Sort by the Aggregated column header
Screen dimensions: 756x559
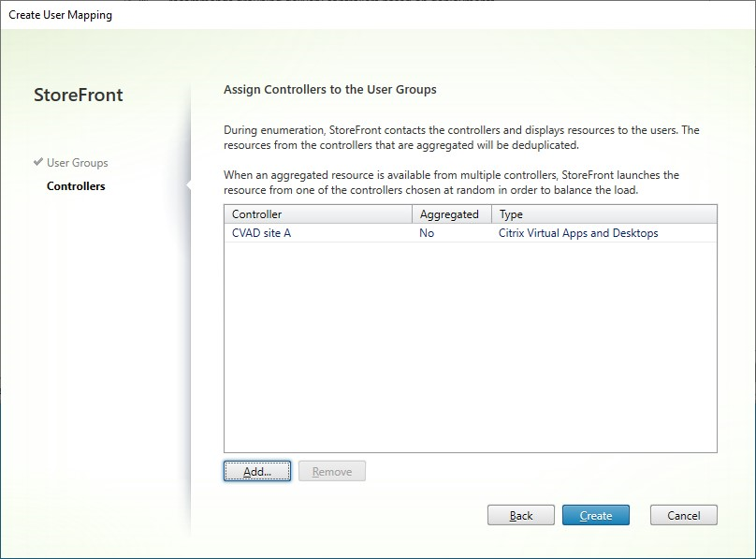(450, 213)
